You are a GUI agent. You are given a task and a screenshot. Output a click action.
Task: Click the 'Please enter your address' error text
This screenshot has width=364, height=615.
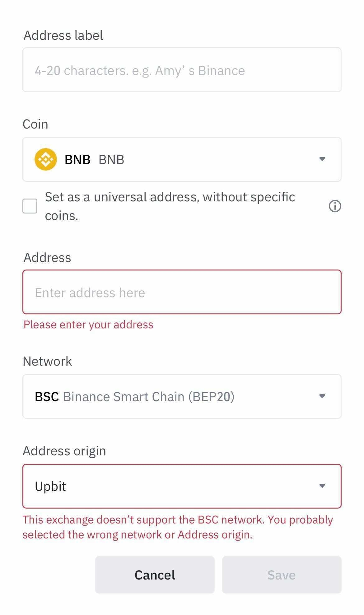pyautogui.click(x=88, y=325)
